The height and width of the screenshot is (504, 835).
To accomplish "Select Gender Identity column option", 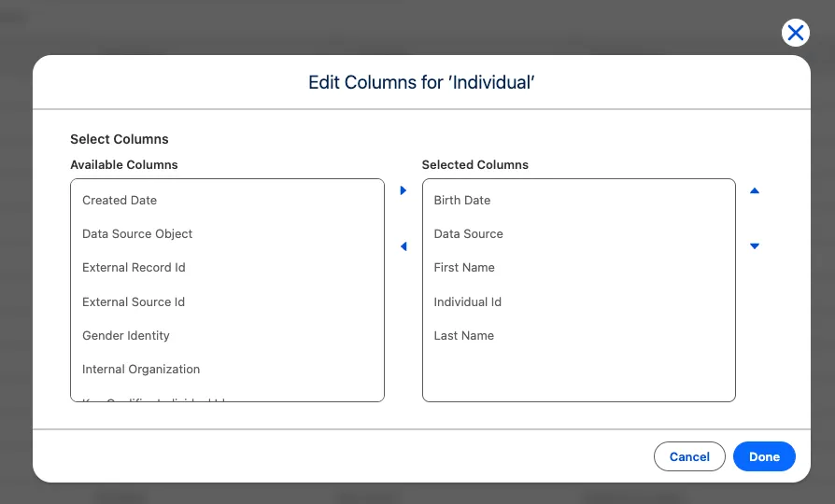I will pos(126,335).
